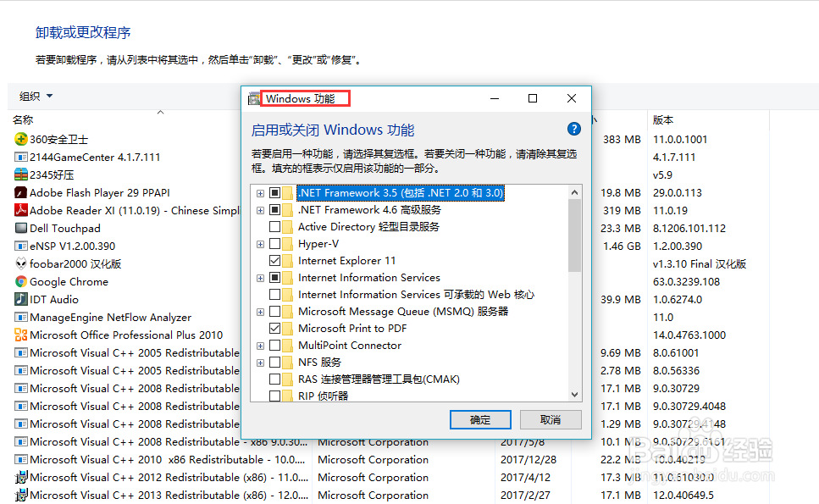The width and height of the screenshot is (819, 504).
Task: Select eNSP V1.2.00.390 program entry
Action: tap(73, 246)
